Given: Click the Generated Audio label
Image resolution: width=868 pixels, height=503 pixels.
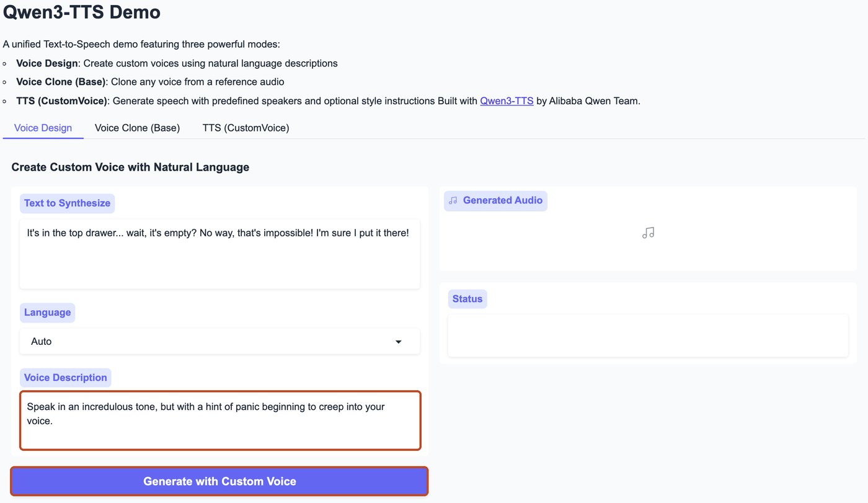Looking at the screenshot, I should click(x=503, y=200).
